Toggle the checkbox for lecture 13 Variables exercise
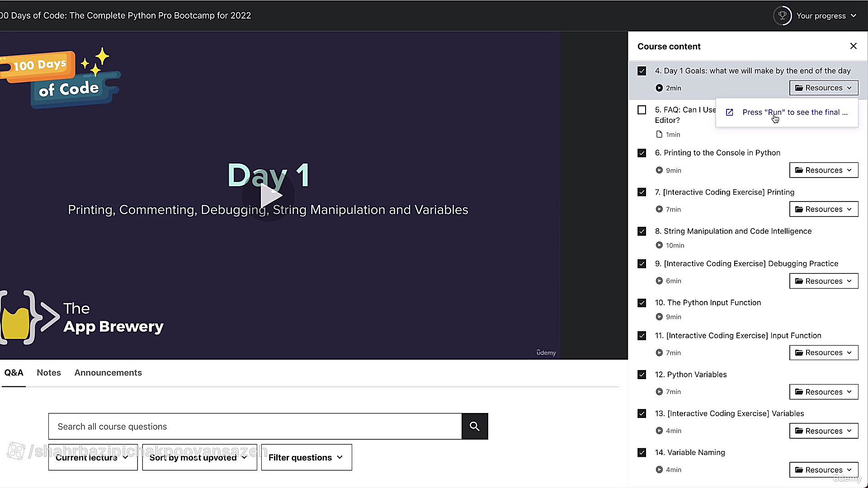Image resolution: width=868 pixels, height=488 pixels. (642, 413)
